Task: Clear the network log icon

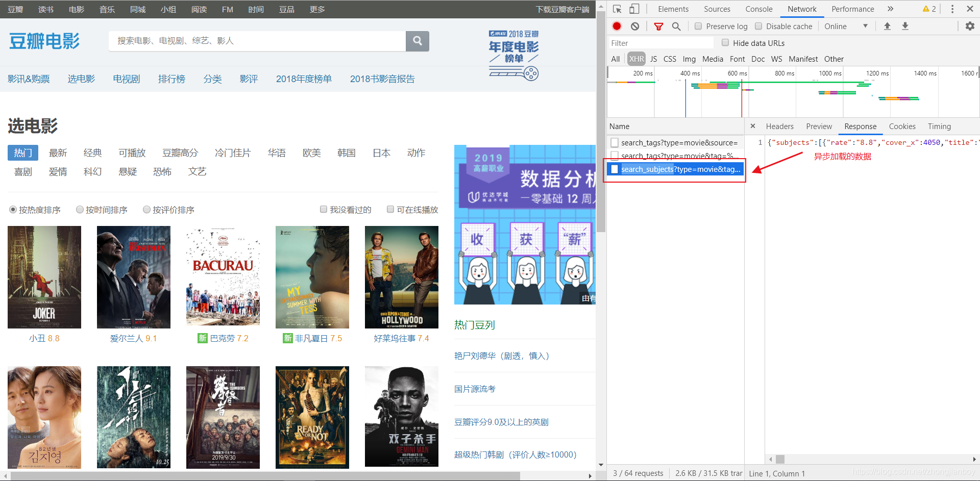Action: click(635, 26)
